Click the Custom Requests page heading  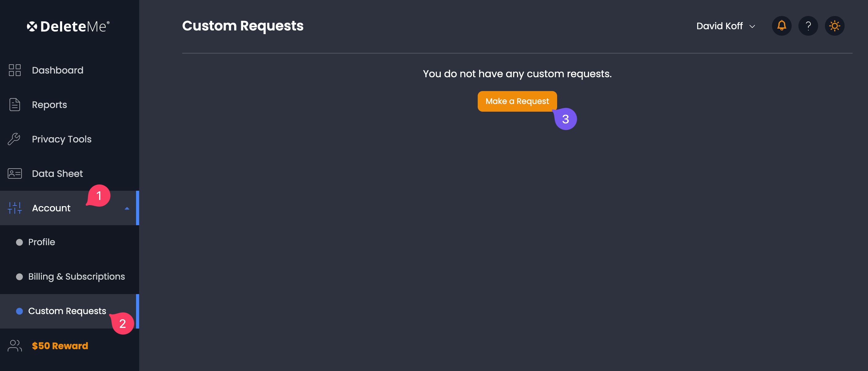click(243, 26)
